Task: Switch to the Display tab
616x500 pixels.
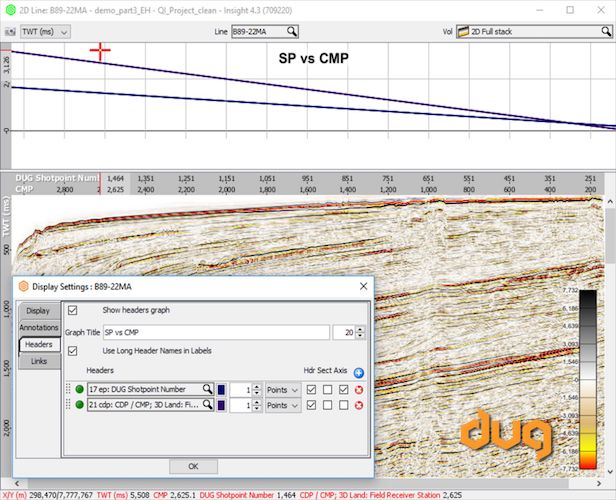Action: (x=38, y=311)
